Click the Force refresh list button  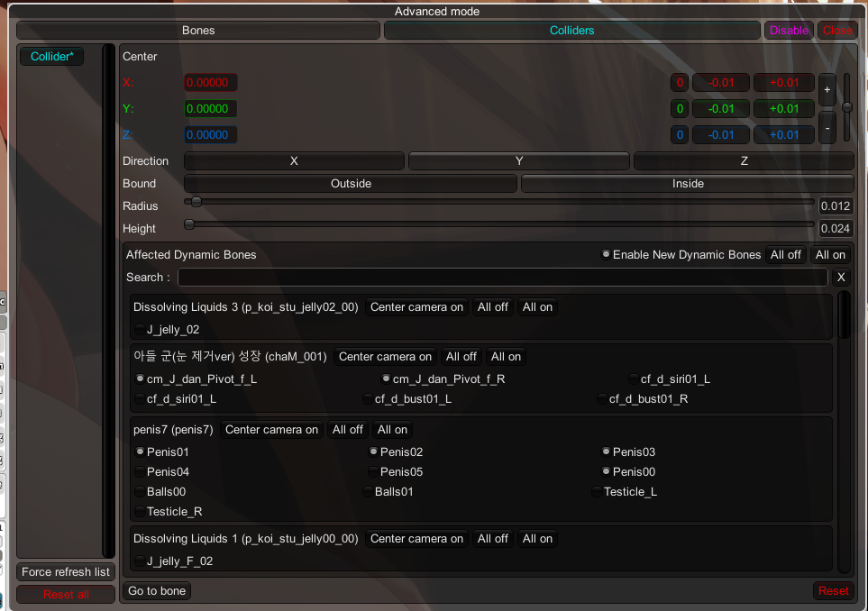click(66, 572)
